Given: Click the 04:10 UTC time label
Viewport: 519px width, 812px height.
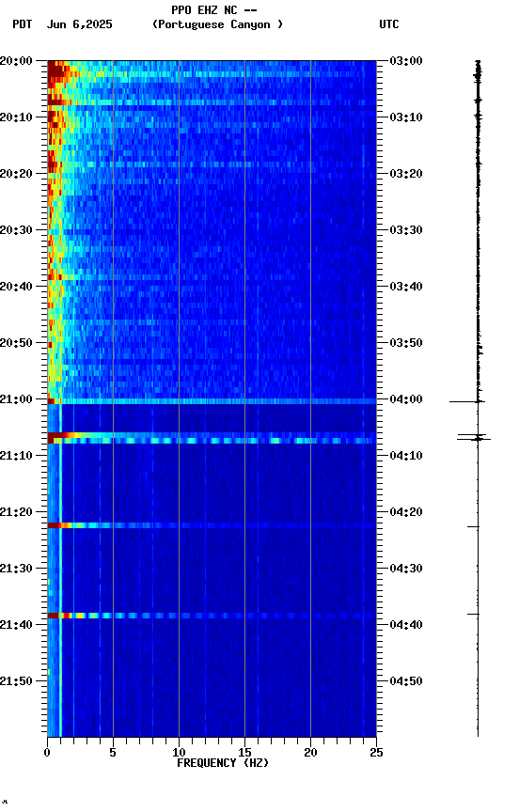Looking at the screenshot, I should [x=406, y=456].
